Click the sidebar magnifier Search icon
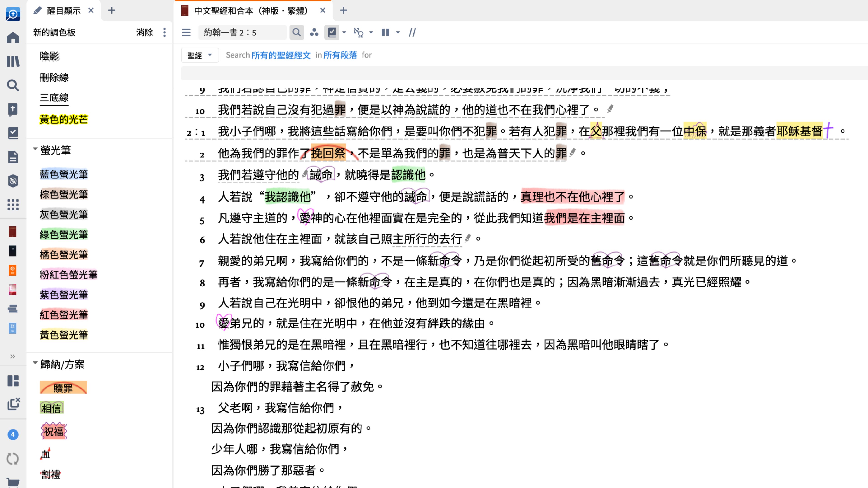The image size is (868, 488). click(x=13, y=85)
